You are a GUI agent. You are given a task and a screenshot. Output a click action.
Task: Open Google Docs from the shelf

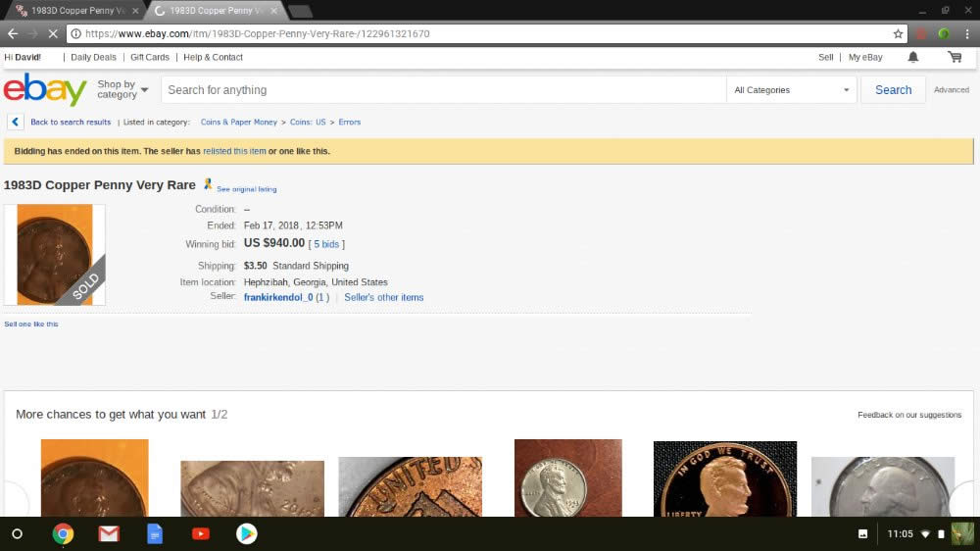pyautogui.click(x=155, y=534)
